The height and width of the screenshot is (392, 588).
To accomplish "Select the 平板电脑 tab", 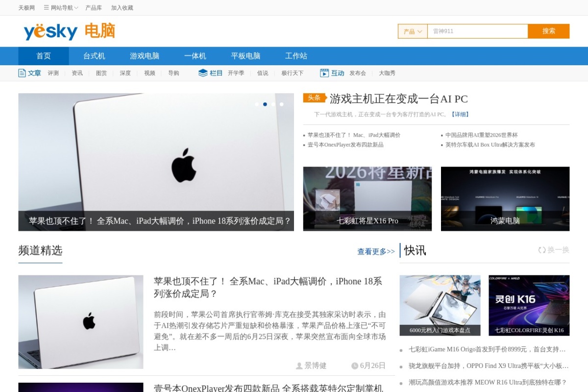I will click(245, 56).
